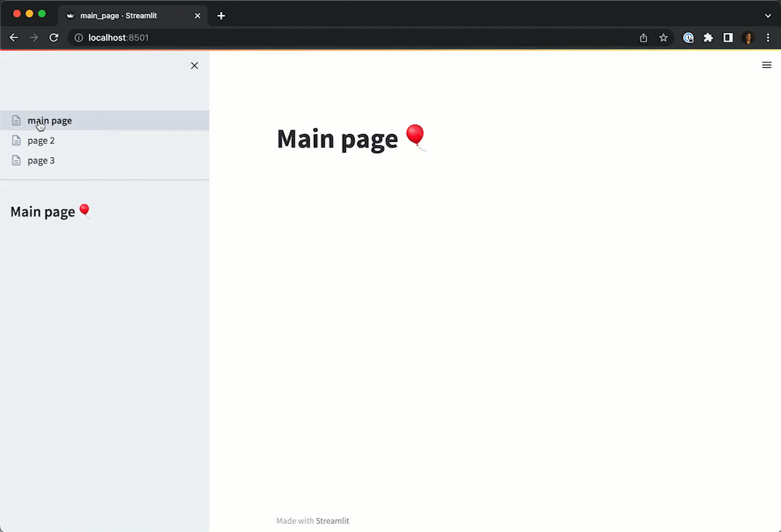Select main page in sidebar navigation
The image size is (781, 532).
(50, 121)
